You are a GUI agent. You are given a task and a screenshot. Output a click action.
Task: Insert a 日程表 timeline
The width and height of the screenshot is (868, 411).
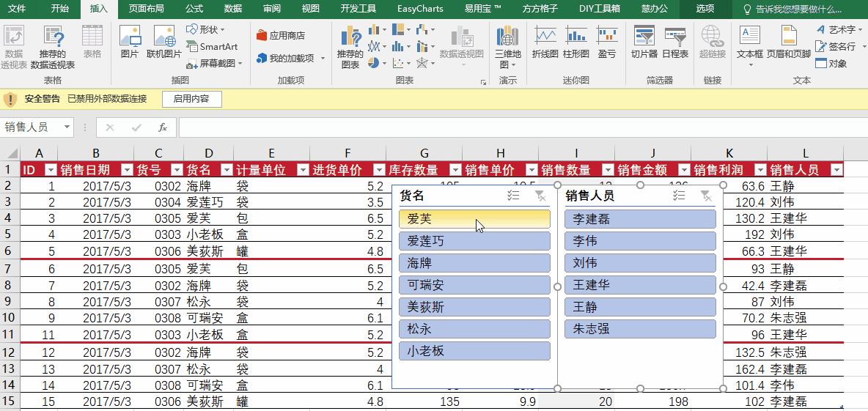tap(674, 42)
